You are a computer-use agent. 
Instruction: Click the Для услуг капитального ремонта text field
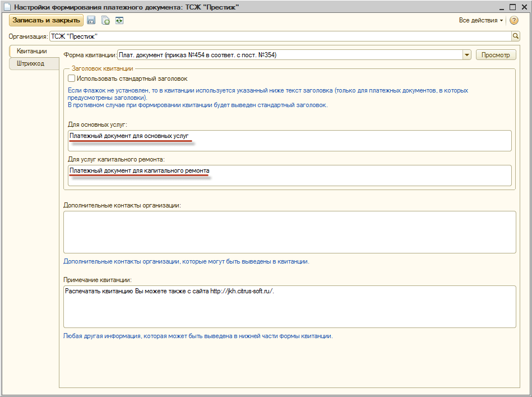pyautogui.click(x=289, y=176)
